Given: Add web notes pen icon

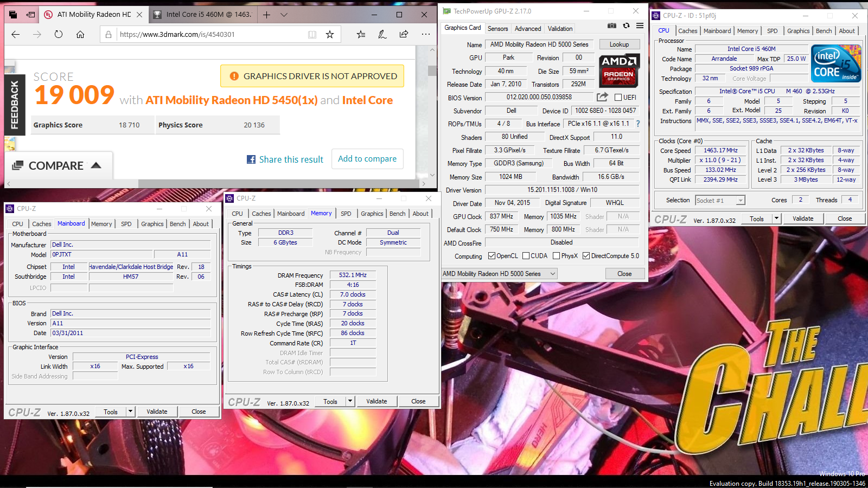Looking at the screenshot, I should coord(382,34).
